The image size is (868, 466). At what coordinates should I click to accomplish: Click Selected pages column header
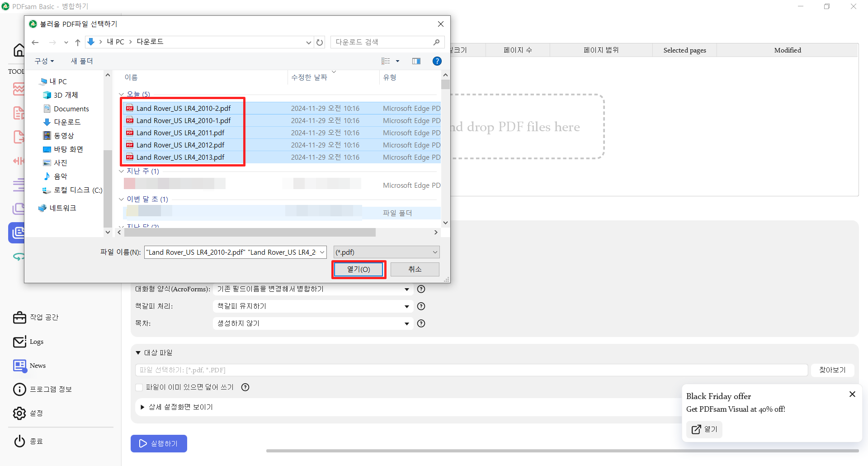(684, 50)
